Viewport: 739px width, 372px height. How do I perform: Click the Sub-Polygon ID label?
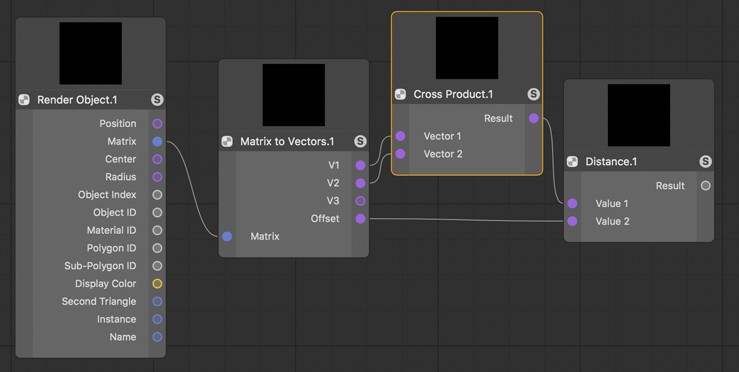click(x=100, y=266)
